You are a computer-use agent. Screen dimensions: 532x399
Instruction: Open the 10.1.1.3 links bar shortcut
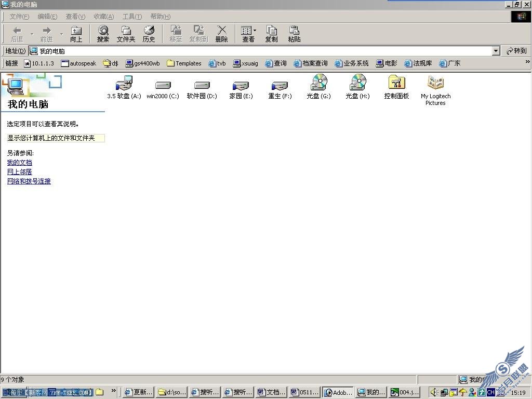[38, 63]
